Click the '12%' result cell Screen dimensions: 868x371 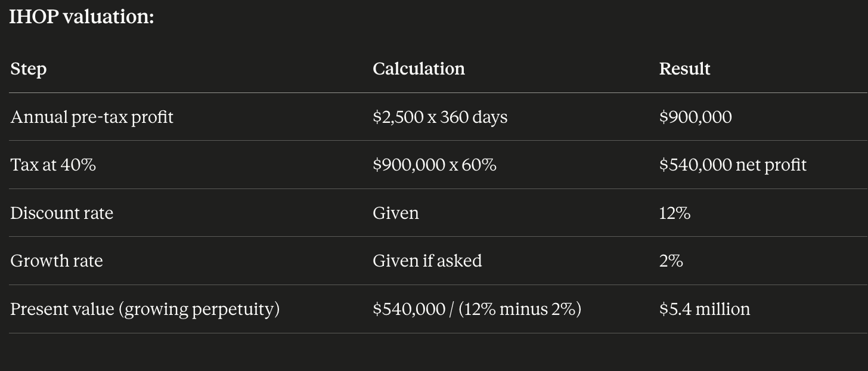point(674,213)
